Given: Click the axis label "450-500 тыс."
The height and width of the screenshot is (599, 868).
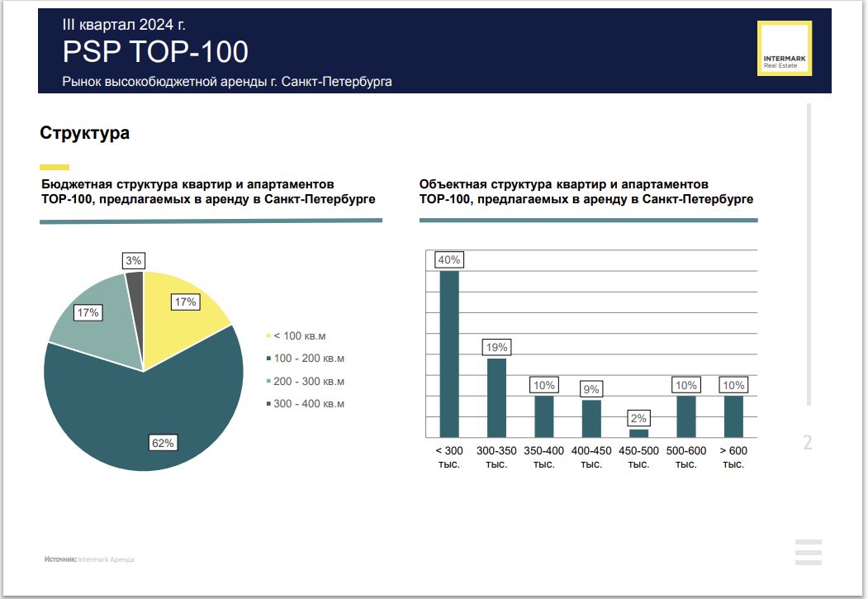Looking at the screenshot, I should pos(639,457).
